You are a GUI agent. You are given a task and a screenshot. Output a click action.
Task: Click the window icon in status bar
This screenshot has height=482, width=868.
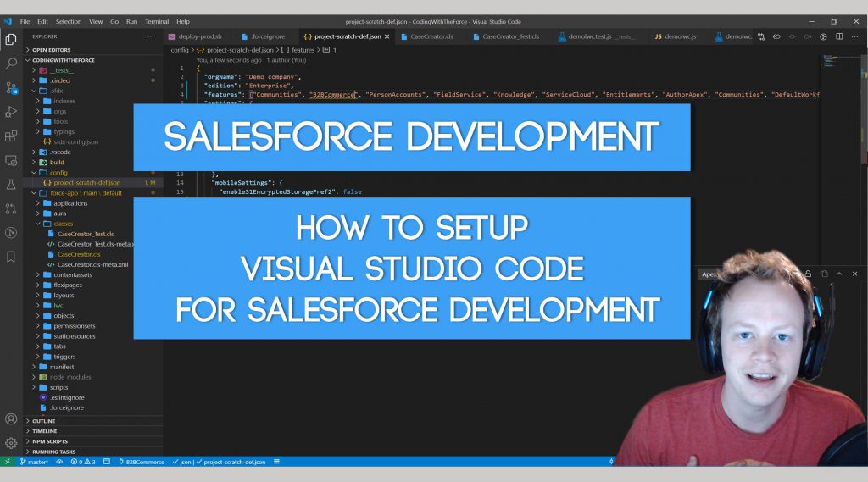coord(107,462)
